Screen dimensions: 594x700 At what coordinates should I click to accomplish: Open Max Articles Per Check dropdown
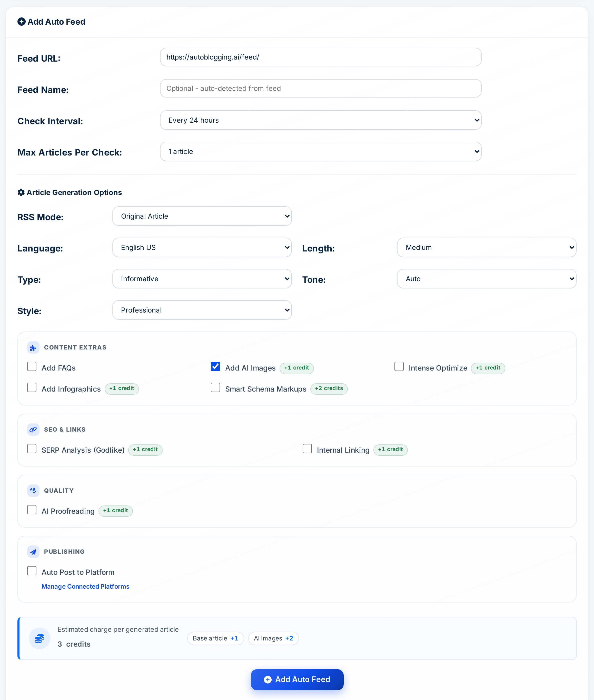click(321, 152)
